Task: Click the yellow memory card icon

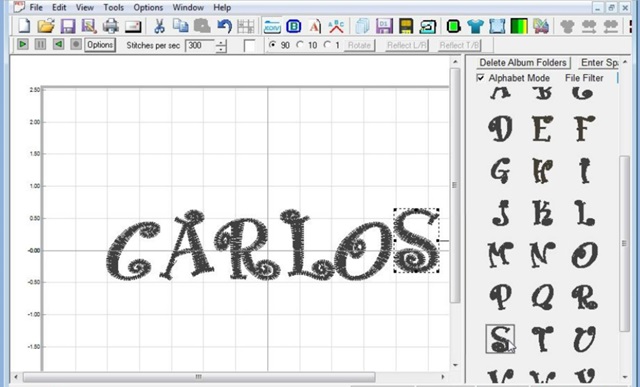Action: coord(405,26)
